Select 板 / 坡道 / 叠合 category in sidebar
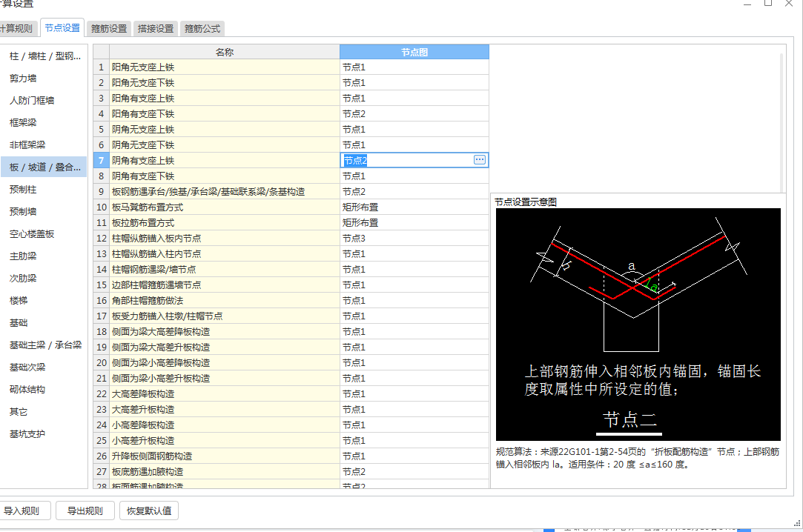Image resolution: width=803 pixels, height=532 pixels. [x=45, y=167]
